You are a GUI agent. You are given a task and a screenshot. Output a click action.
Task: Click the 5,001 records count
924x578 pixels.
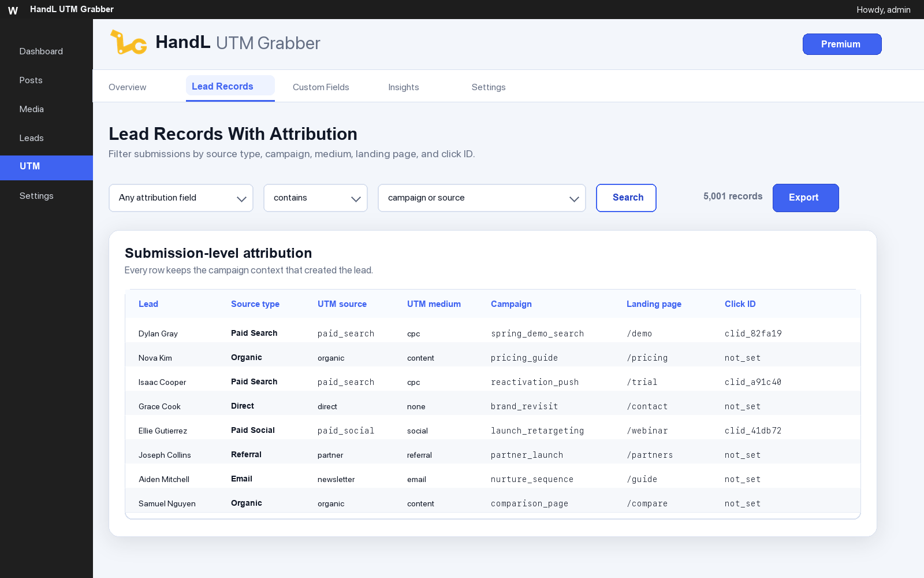tap(733, 197)
